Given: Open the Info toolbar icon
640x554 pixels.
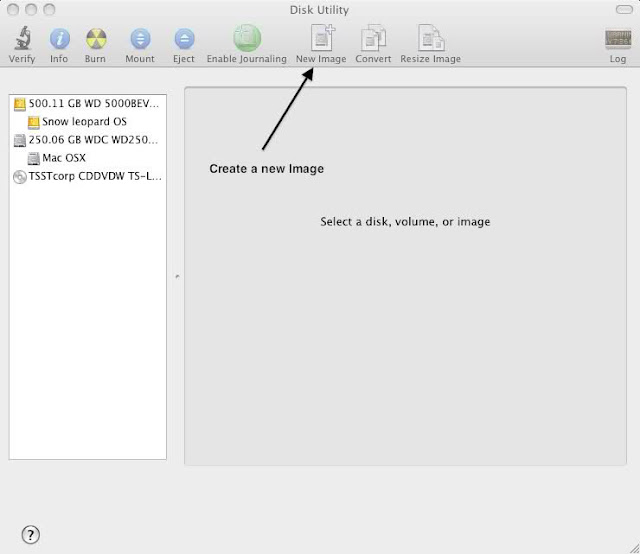Looking at the screenshot, I should coord(60,39).
